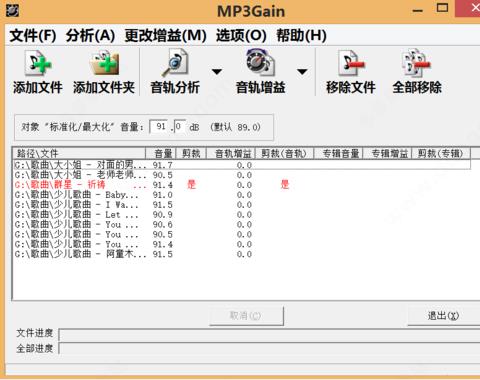Sort by the 路径\文件 column header
480x380 pixels.
[x=79, y=153]
